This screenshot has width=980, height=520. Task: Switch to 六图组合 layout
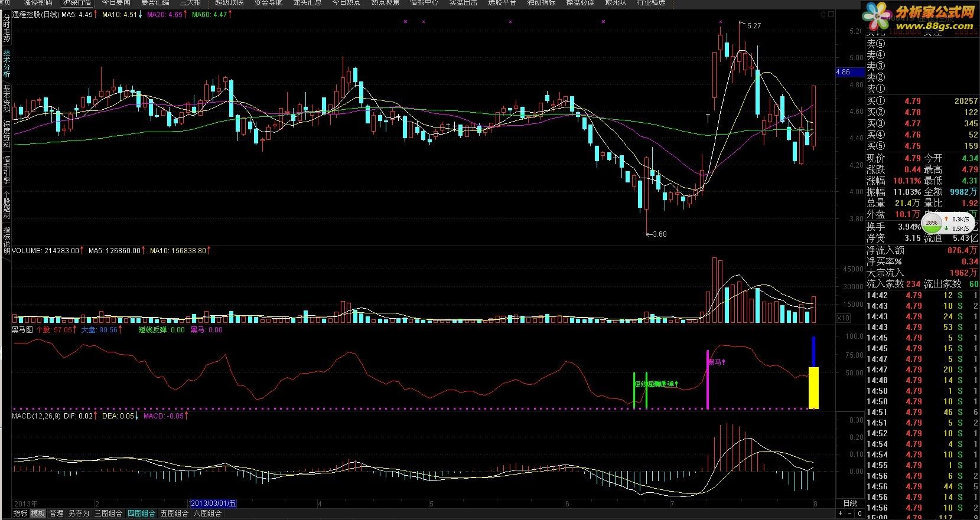[207, 514]
